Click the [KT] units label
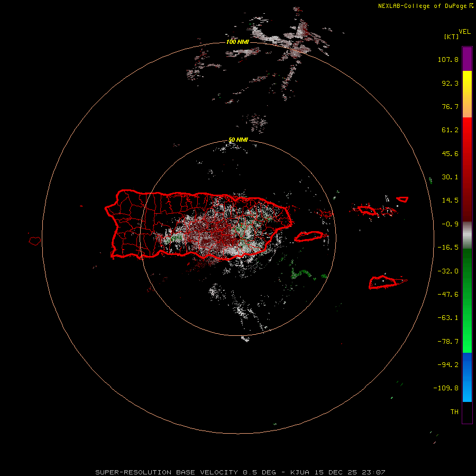Viewport: 476px width, 476px height. [452, 36]
